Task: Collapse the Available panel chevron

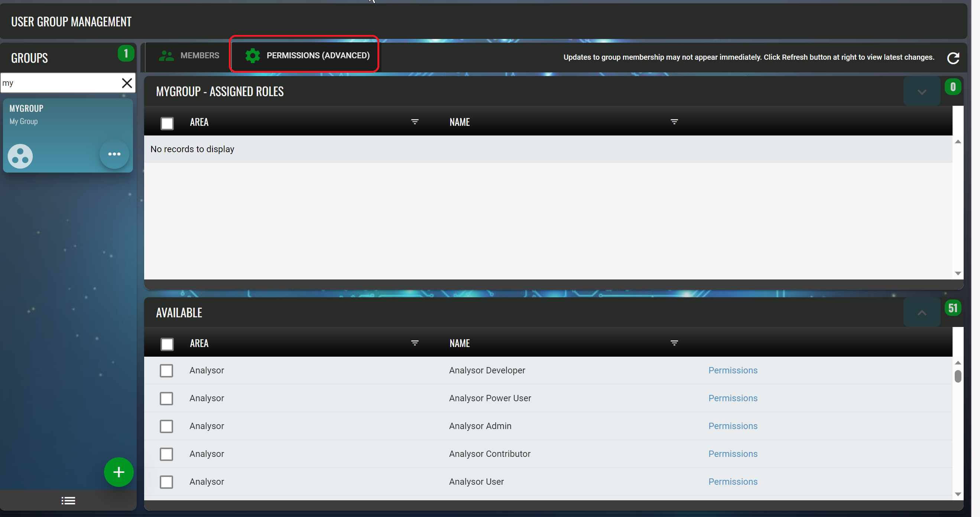Action: tap(921, 313)
